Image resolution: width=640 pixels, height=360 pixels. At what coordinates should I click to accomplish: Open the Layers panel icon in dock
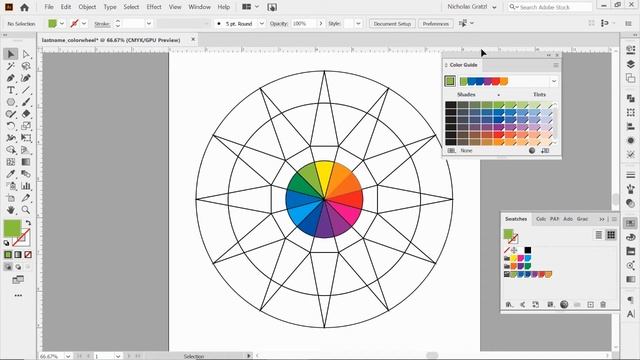click(631, 64)
